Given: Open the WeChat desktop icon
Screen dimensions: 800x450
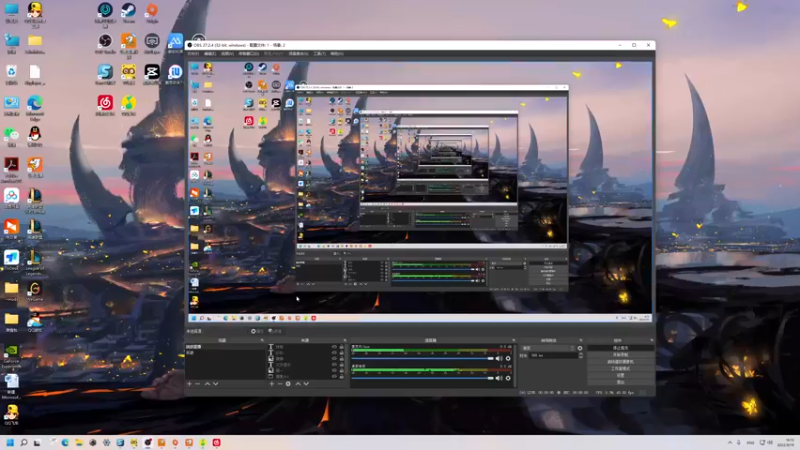Looking at the screenshot, I should [x=11, y=134].
